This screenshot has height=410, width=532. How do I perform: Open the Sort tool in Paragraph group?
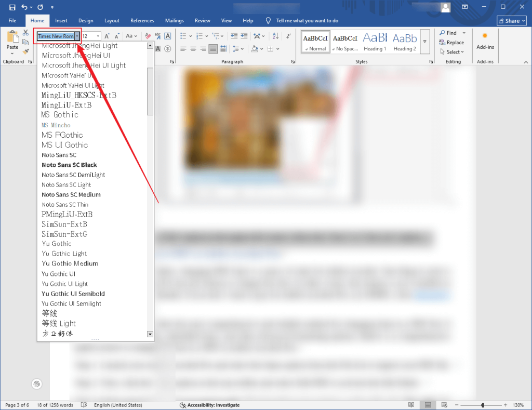[x=274, y=36]
